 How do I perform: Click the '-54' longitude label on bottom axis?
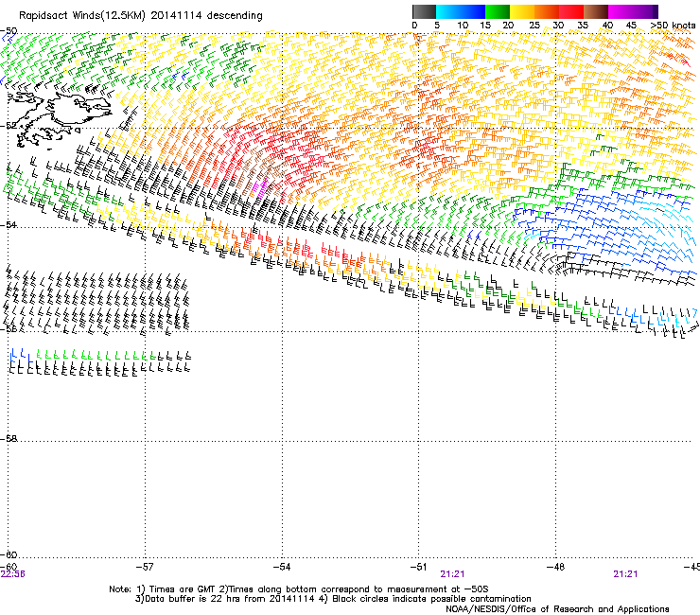click(282, 567)
